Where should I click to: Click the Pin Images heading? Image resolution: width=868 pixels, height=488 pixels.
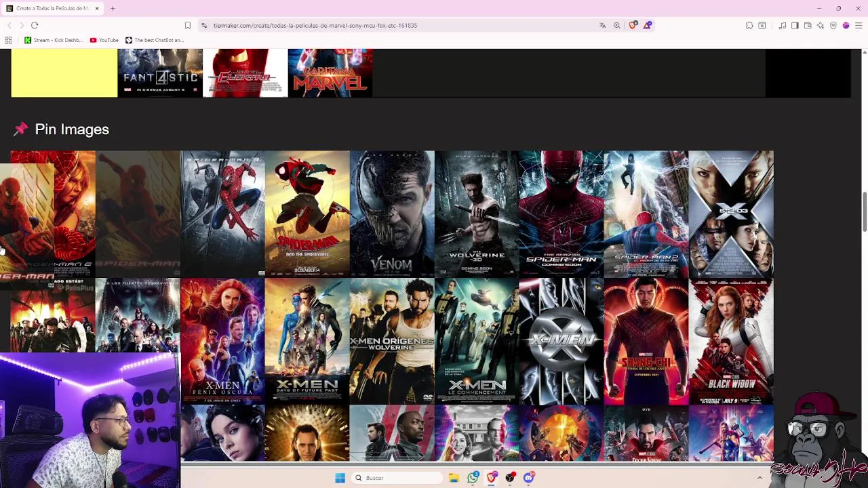pos(71,129)
